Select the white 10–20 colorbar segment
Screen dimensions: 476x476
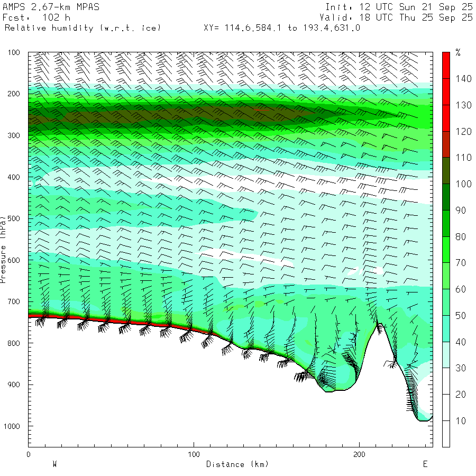446,408
